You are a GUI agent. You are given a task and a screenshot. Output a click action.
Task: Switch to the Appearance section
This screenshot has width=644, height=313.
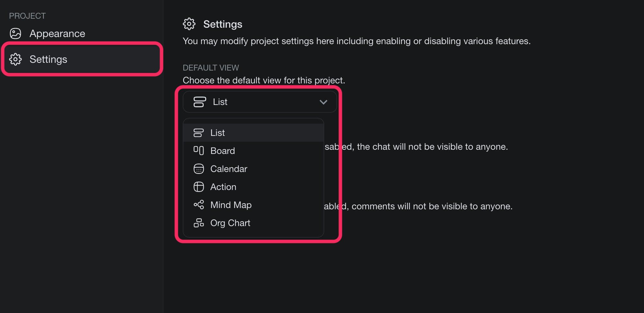(x=58, y=33)
